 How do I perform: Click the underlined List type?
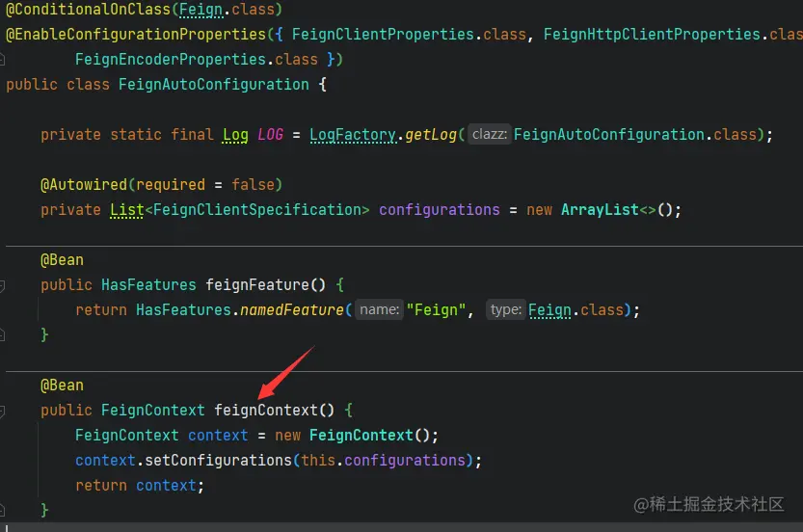click(126, 210)
